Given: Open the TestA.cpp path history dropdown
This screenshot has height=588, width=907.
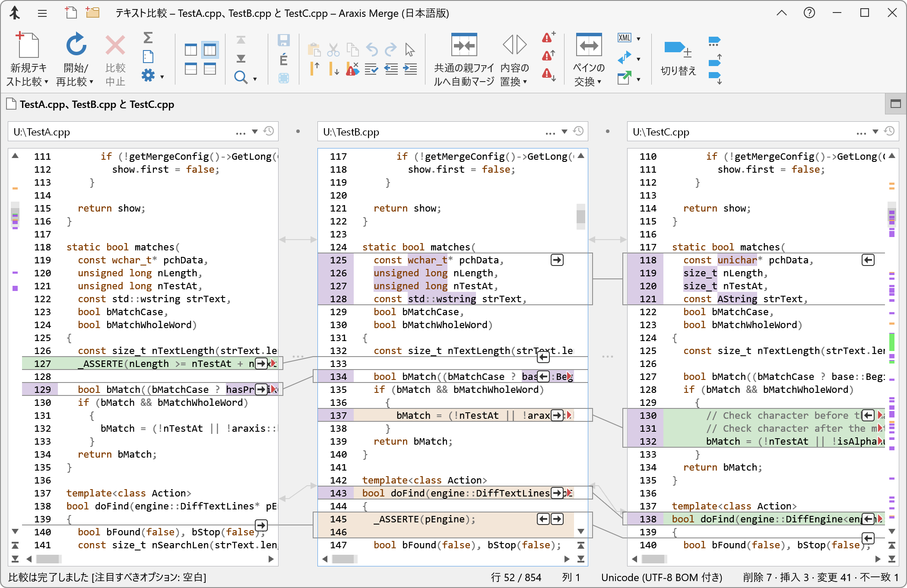Looking at the screenshot, I should [255, 132].
